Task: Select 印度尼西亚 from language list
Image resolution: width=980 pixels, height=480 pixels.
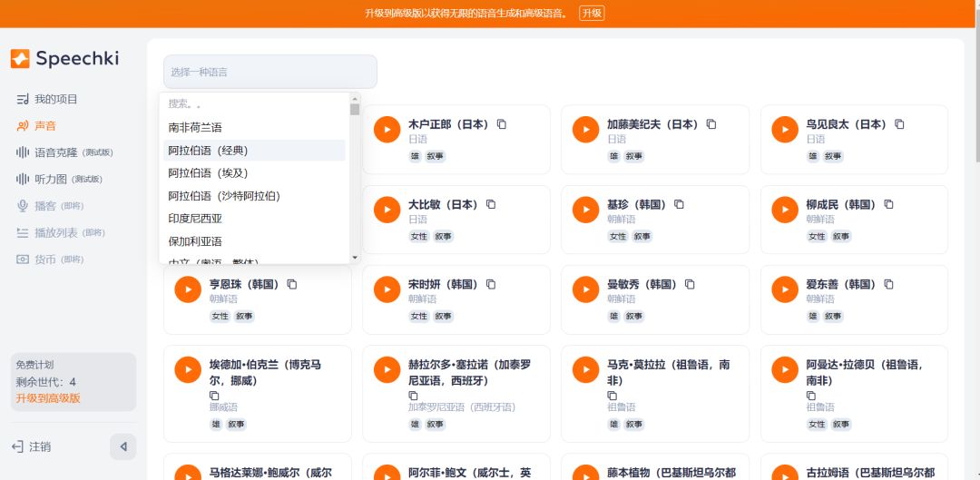Action: click(254, 219)
